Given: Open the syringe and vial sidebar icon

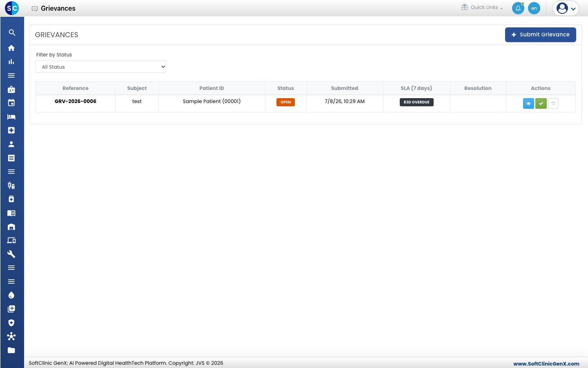Looking at the screenshot, I should 11,186.
